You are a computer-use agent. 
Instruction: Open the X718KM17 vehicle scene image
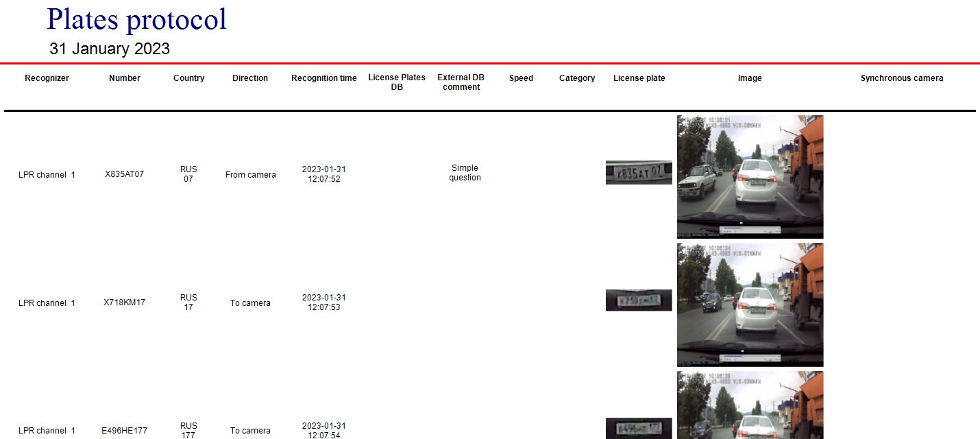tap(750, 305)
